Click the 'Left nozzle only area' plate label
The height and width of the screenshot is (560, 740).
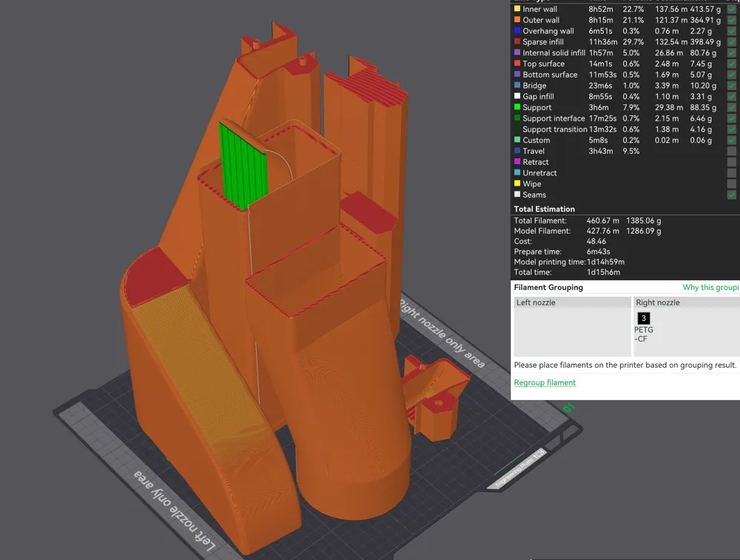point(175,511)
